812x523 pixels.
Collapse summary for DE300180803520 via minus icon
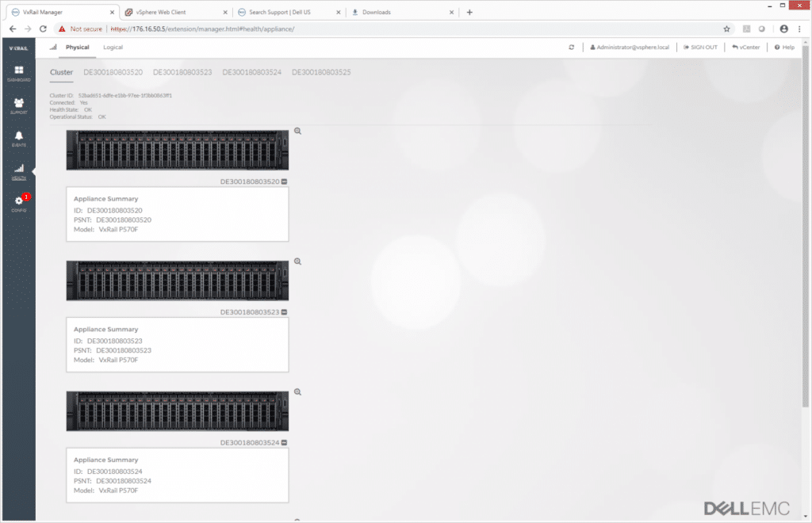tap(285, 181)
